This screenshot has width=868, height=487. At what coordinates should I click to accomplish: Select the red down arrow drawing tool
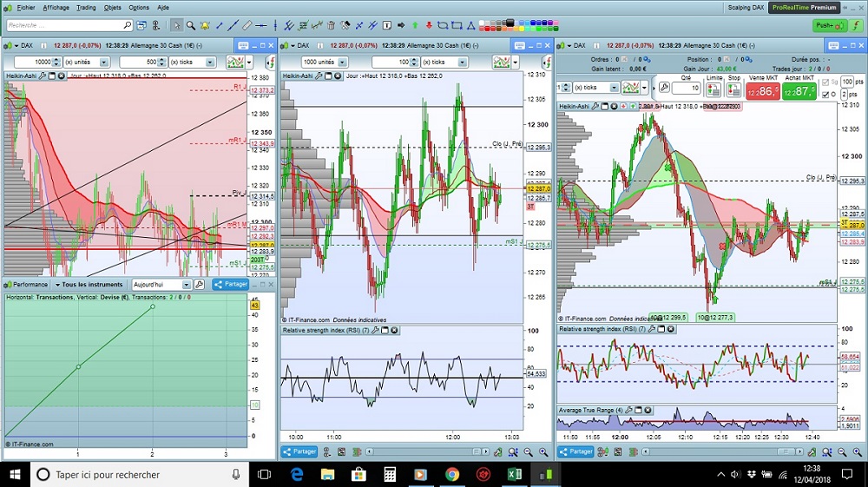click(429, 25)
